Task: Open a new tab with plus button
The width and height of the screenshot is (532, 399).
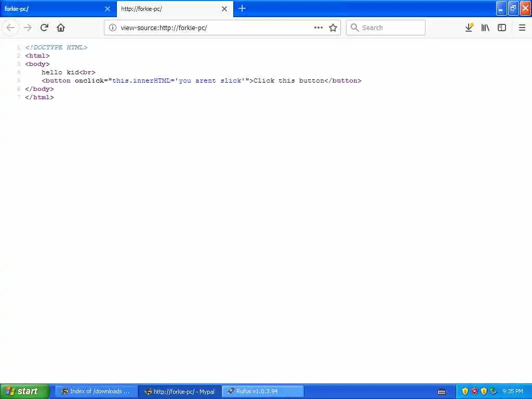Action: 242,8
